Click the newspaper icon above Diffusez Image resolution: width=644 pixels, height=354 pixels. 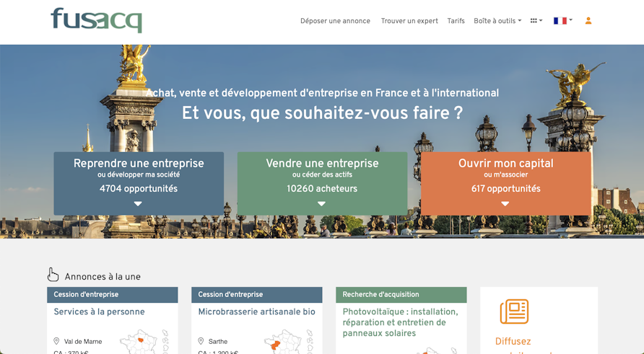pos(514,311)
